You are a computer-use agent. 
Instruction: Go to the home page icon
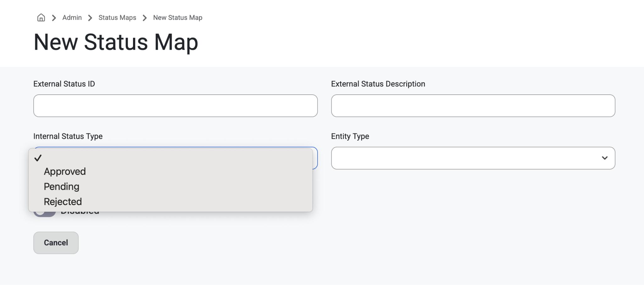click(41, 18)
